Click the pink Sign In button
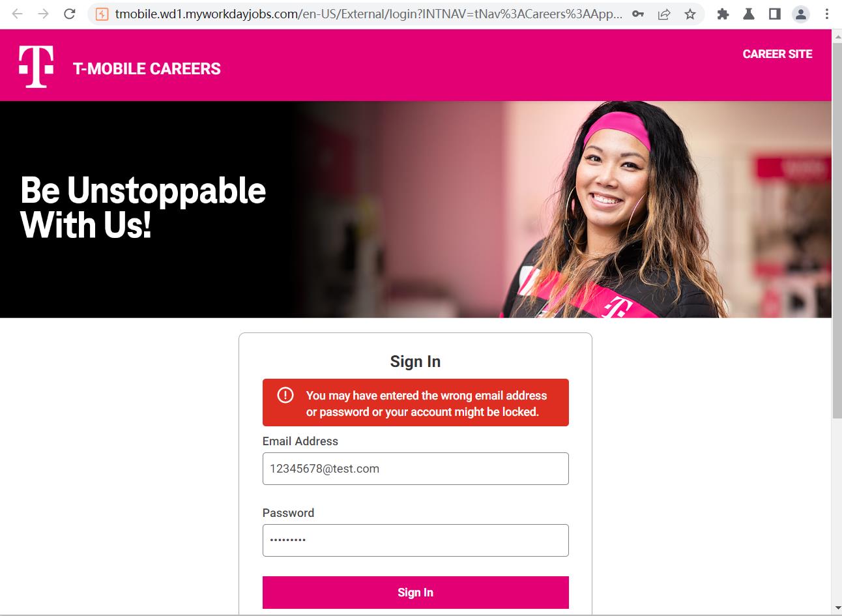Screen dimensions: 842x616 (416, 593)
